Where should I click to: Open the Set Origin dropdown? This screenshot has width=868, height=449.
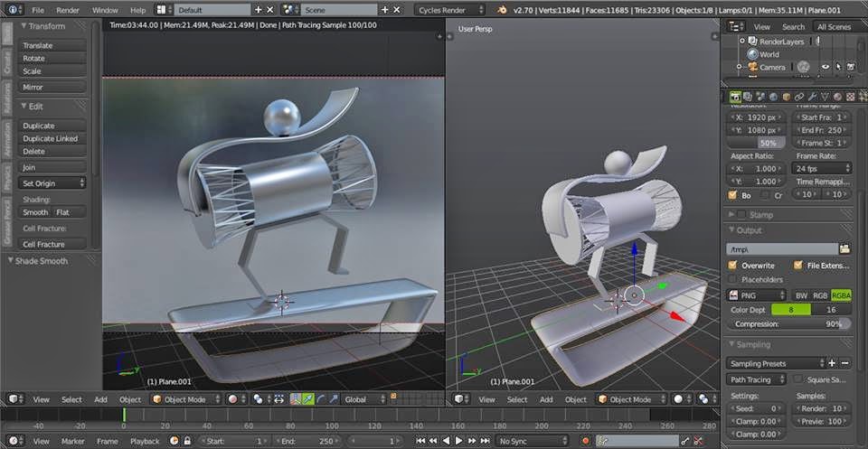[x=53, y=183]
